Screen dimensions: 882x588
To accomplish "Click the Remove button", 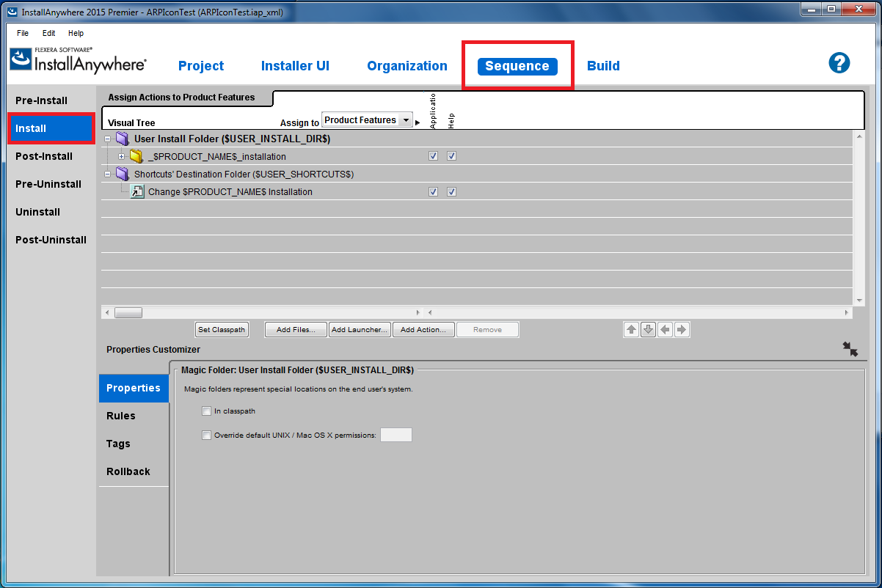I will (x=487, y=330).
